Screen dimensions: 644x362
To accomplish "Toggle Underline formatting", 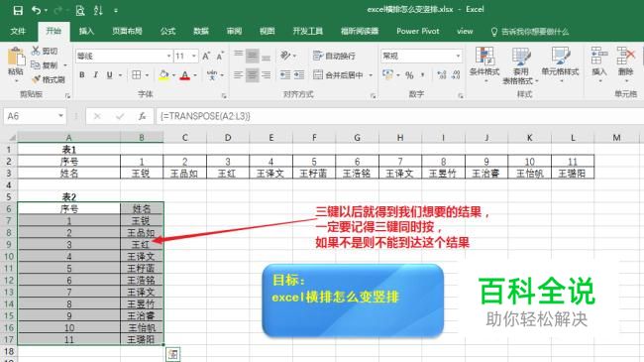I will pyautogui.click(x=109, y=74).
